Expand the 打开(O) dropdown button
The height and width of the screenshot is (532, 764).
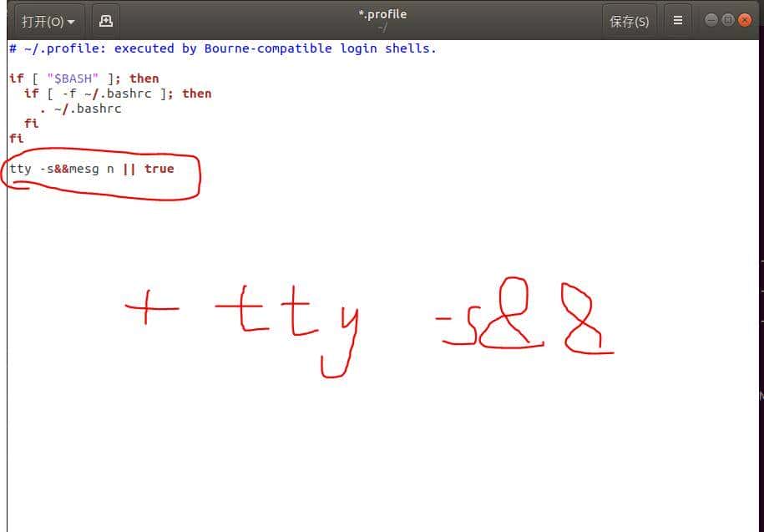point(48,21)
